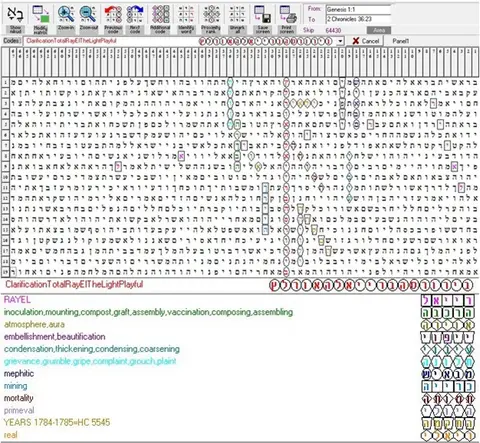Open the Codes dropdown arrow

coord(340,41)
